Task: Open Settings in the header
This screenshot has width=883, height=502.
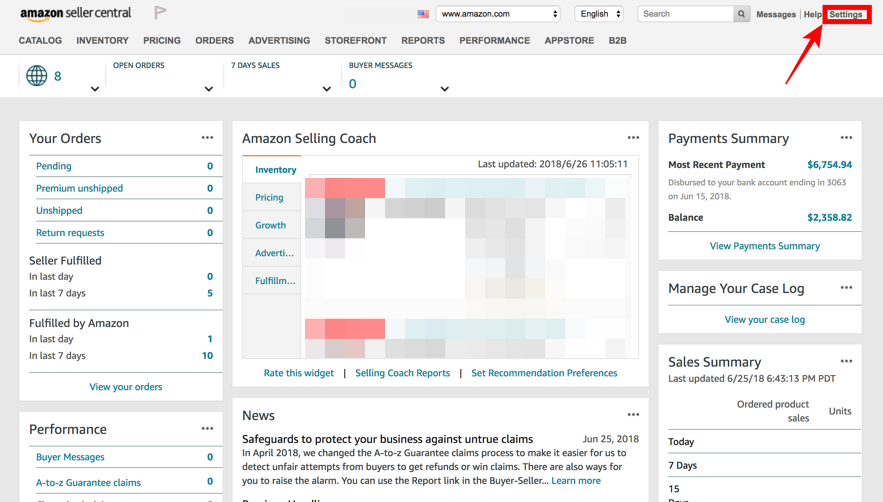Action: [846, 15]
